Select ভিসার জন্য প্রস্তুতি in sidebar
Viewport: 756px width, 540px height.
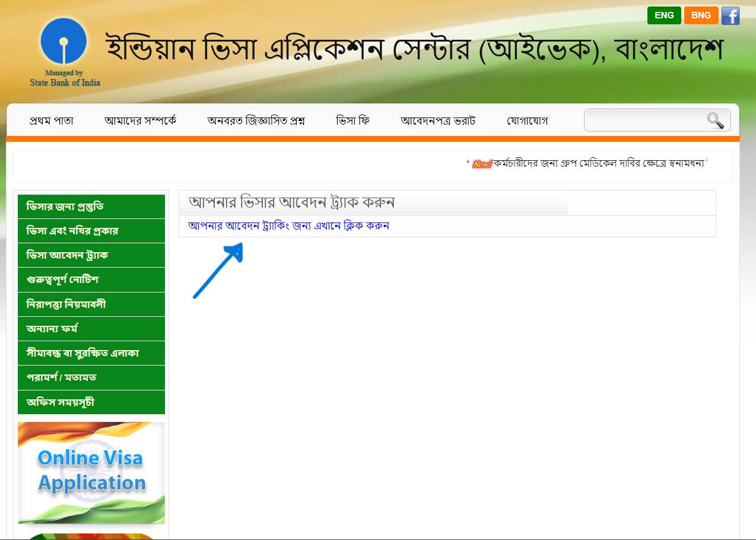[x=91, y=207]
